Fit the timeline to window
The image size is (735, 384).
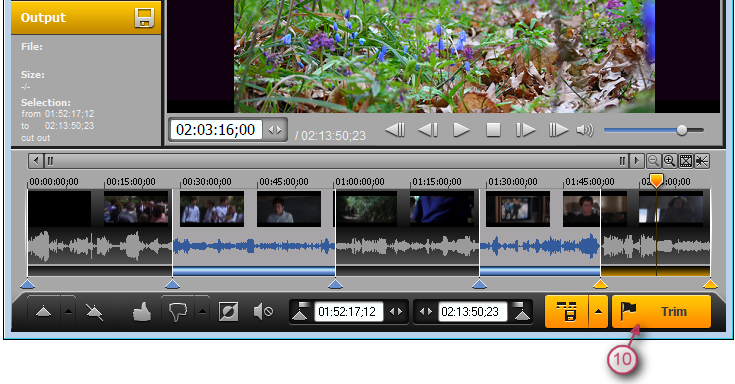click(686, 161)
